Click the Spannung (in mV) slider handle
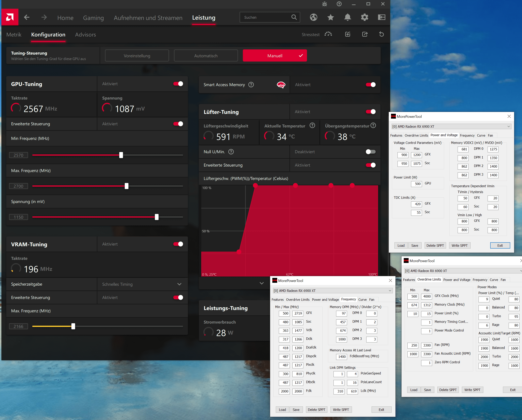Screen dimensions: 522x420 click(157, 217)
